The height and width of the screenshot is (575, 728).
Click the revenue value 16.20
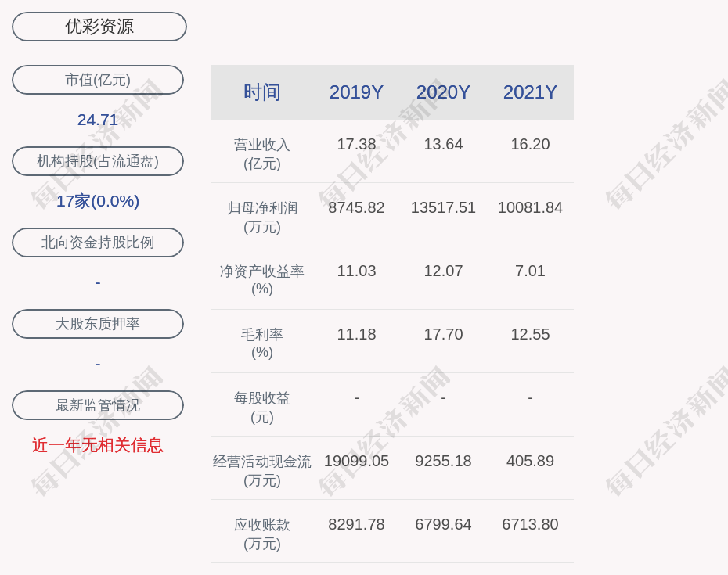pos(530,144)
